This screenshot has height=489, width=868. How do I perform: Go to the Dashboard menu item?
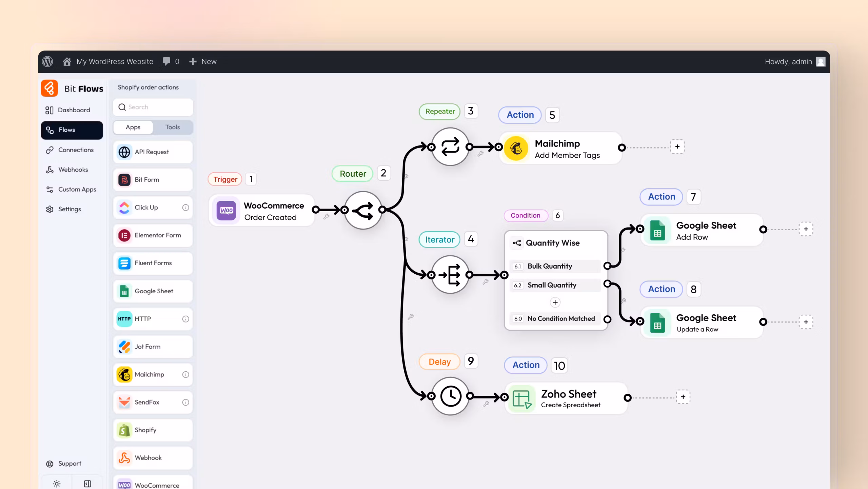tap(72, 110)
